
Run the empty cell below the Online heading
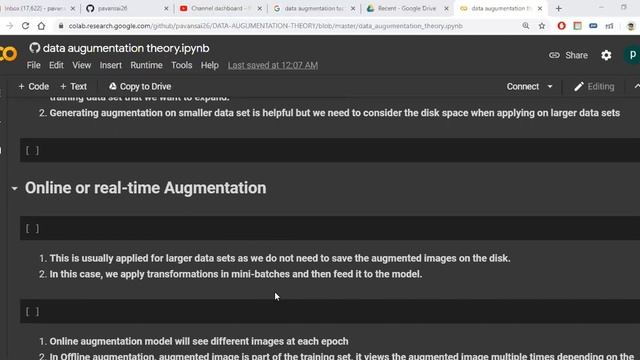click(32, 228)
